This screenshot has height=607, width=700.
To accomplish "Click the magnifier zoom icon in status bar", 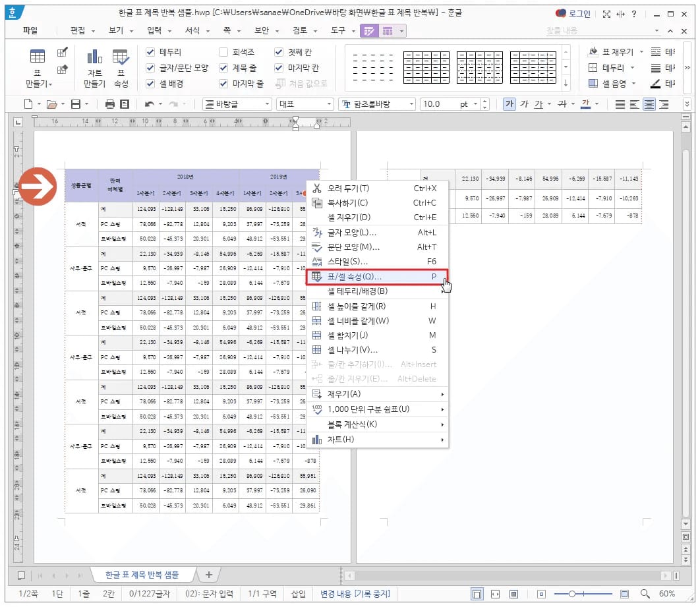I will pyautogui.click(x=645, y=593).
